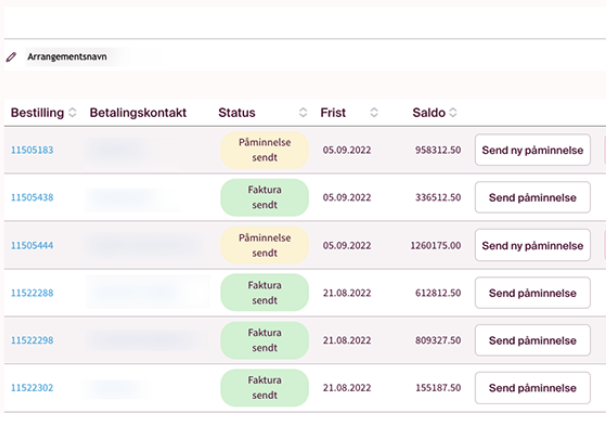Screen dimensions: 606x421
Task: Open order link 11522288
Action: pyautogui.click(x=32, y=293)
